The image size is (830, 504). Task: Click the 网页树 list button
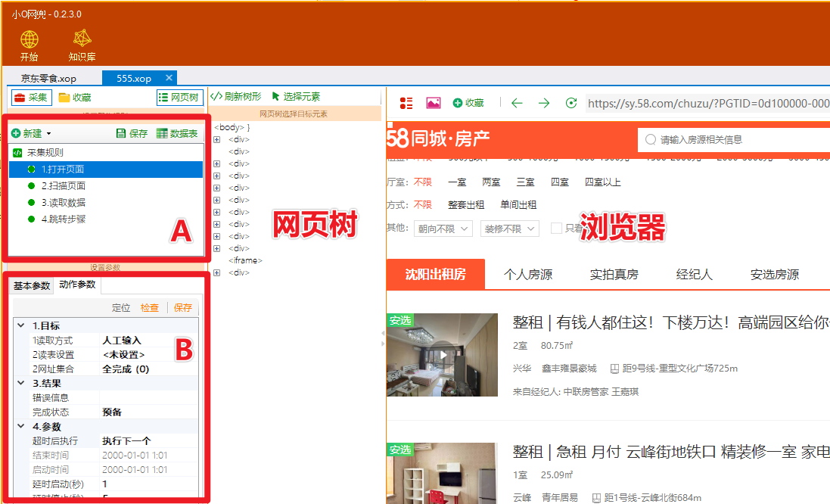(180, 98)
